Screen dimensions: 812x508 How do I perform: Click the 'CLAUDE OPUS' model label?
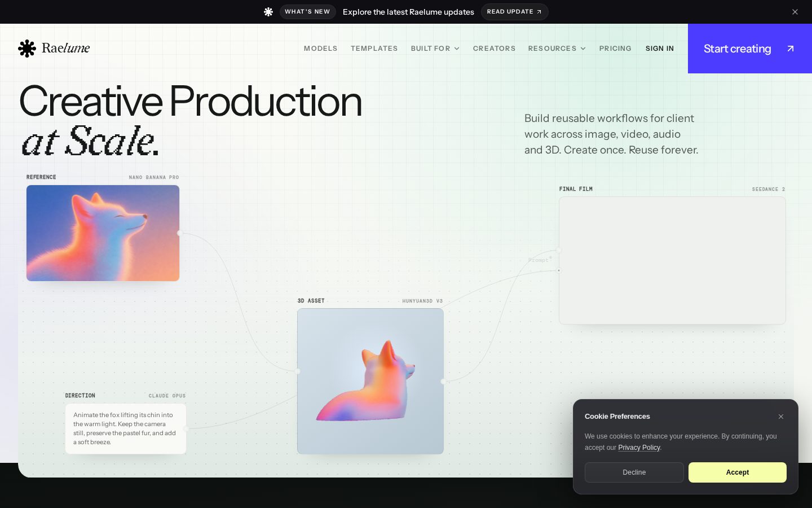point(167,396)
